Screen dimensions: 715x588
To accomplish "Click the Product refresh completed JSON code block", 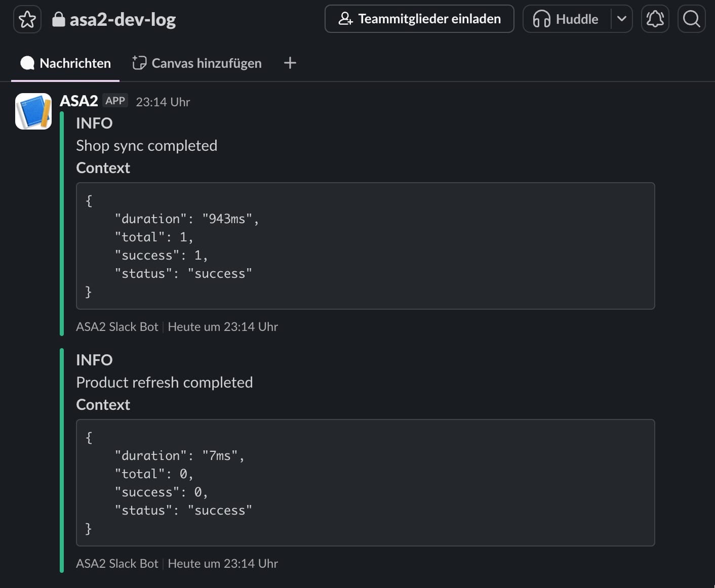I will click(x=365, y=483).
